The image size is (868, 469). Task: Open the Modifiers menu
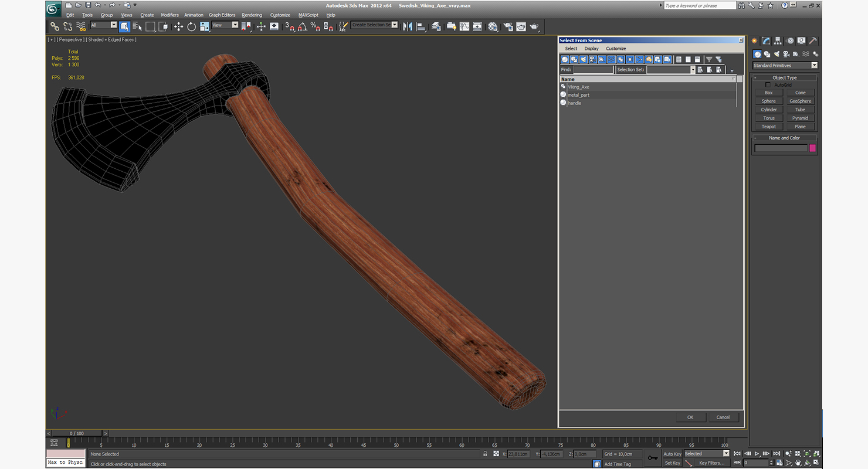tap(169, 15)
